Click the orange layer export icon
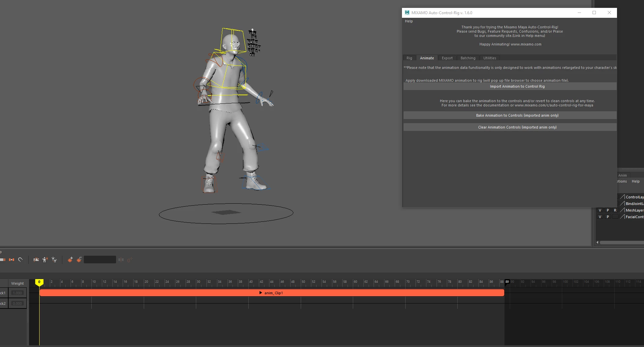This screenshot has height=347, width=644. click(x=79, y=260)
